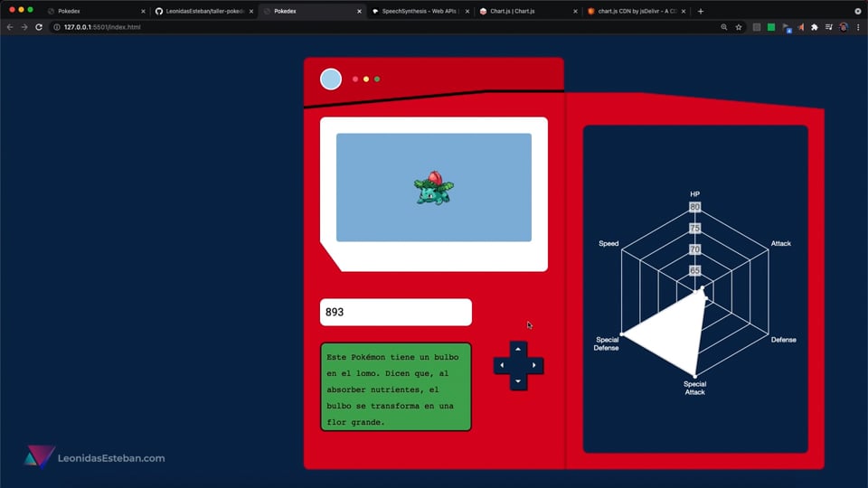The width and height of the screenshot is (868, 488).
Task: Bookmark this page with the star icon
Action: click(x=739, y=27)
